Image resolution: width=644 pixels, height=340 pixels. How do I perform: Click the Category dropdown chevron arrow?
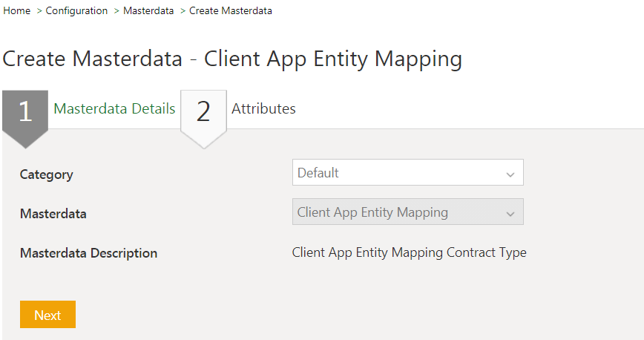coord(510,174)
